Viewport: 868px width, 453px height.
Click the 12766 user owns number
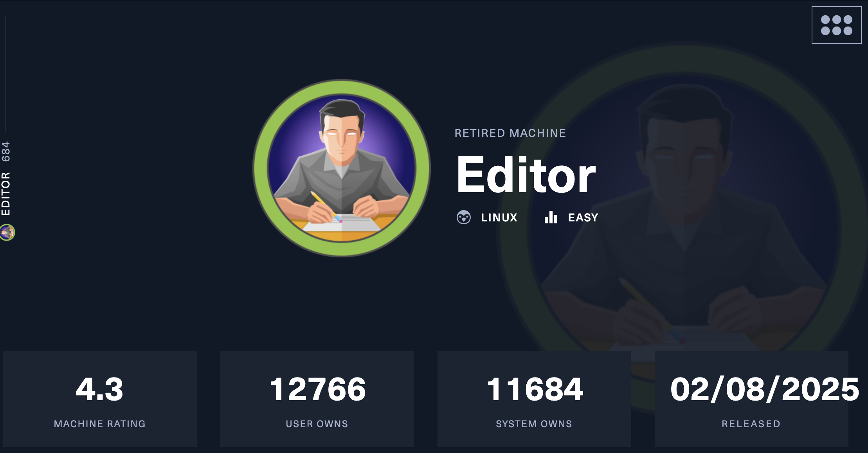pos(317,389)
